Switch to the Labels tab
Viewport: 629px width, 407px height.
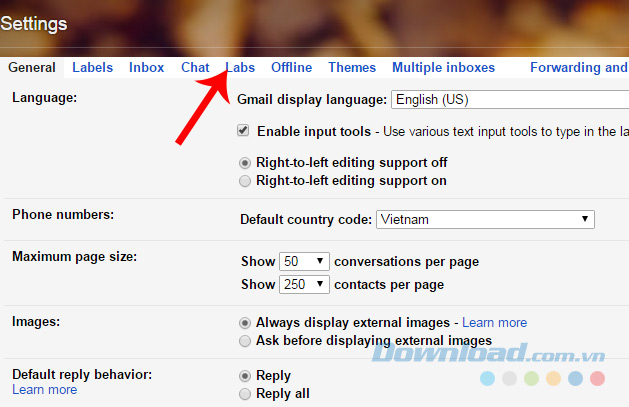point(92,67)
